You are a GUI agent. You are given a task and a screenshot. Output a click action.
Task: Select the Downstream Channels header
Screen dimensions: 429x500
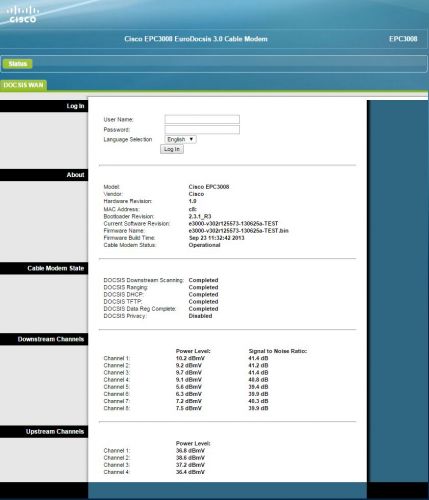pos(44,339)
